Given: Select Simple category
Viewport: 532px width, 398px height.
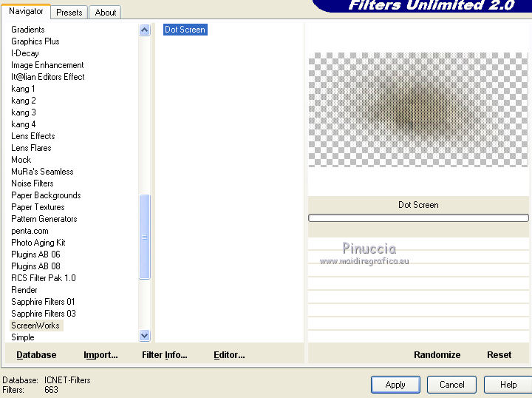Looking at the screenshot, I should click(x=23, y=337).
